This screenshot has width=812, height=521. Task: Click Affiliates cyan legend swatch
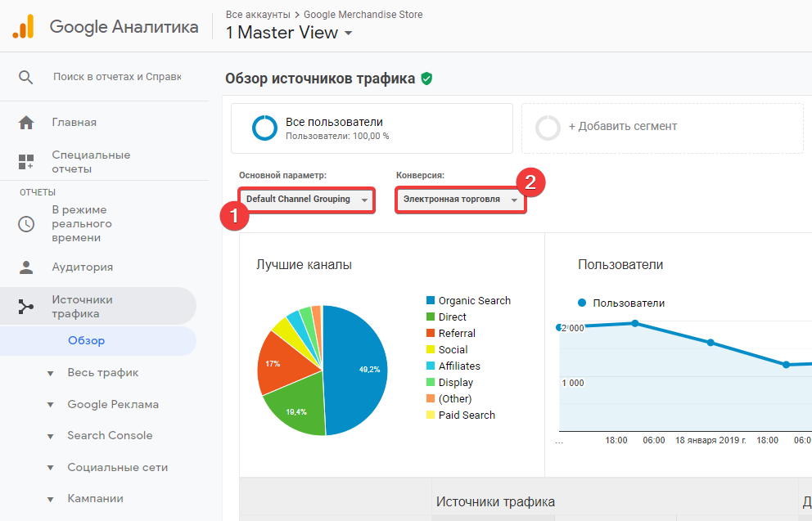click(x=431, y=366)
